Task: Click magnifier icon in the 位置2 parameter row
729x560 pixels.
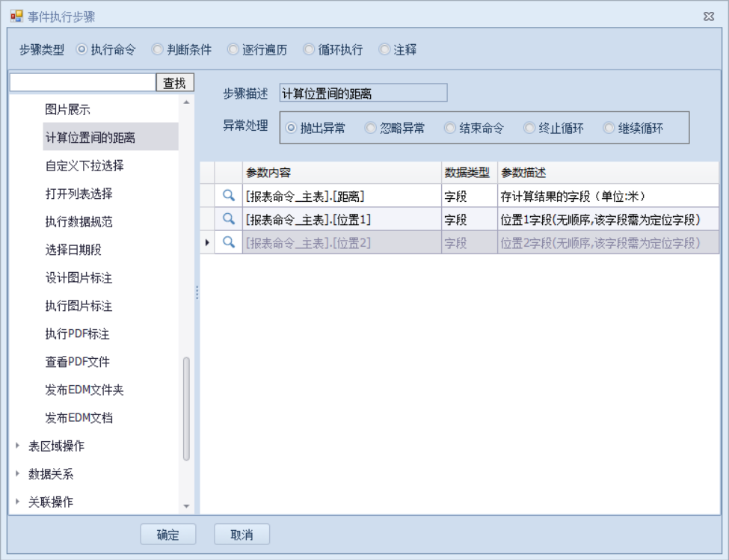Action: point(230,241)
